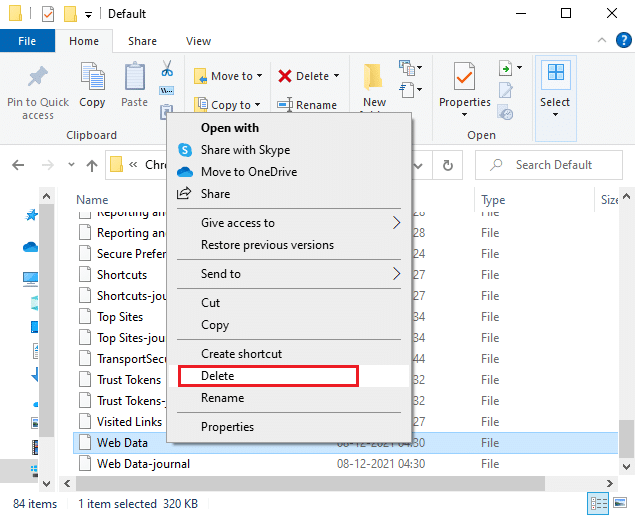Click the Copy ribbon button
Screen dimensions: 635x520
tap(92, 85)
